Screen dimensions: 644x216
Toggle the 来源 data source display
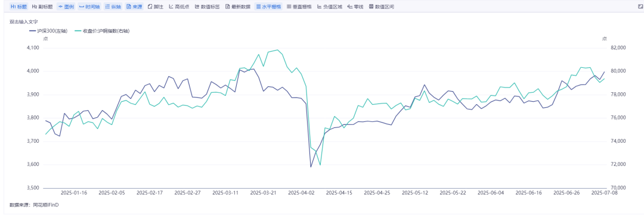[x=134, y=7]
